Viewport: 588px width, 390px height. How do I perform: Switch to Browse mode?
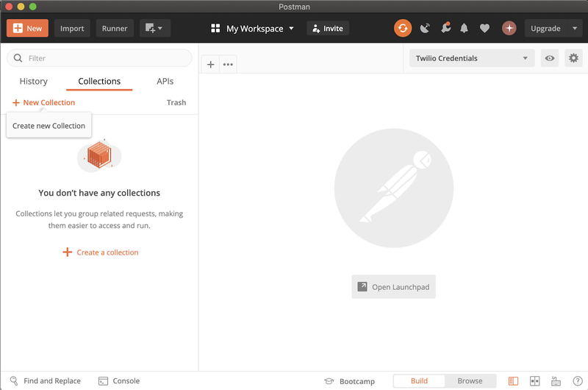coord(470,381)
